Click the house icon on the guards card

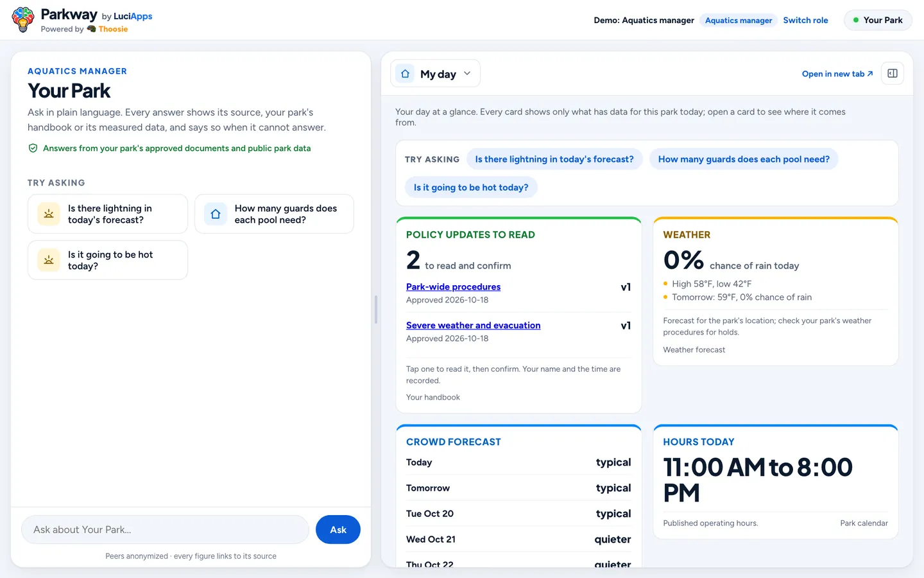[x=216, y=214]
